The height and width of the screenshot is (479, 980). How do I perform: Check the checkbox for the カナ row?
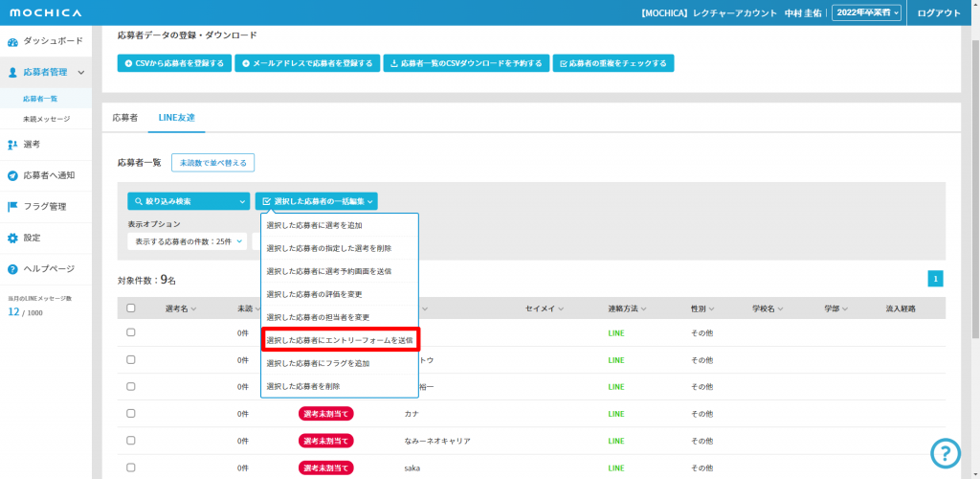point(131,414)
